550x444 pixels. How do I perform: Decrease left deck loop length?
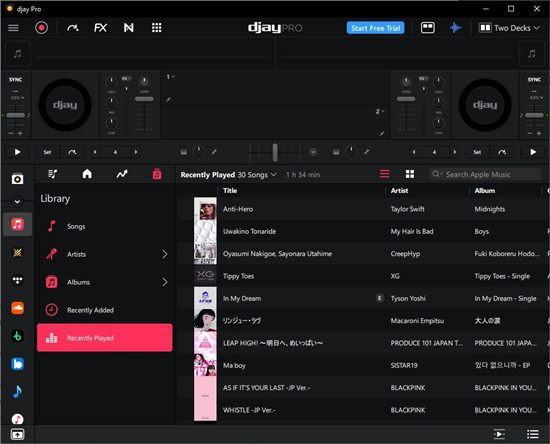point(95,152)
